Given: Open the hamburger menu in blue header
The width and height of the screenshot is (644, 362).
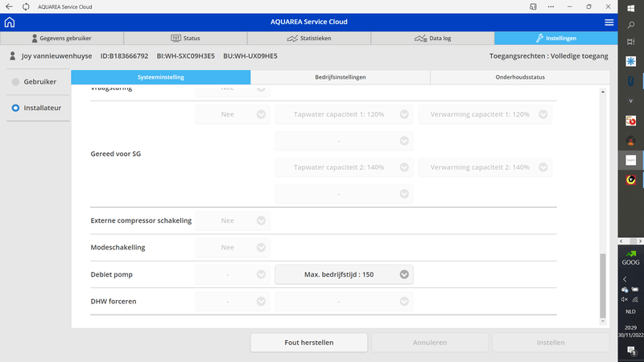Looking at the screenshot, I should (609, 23).
